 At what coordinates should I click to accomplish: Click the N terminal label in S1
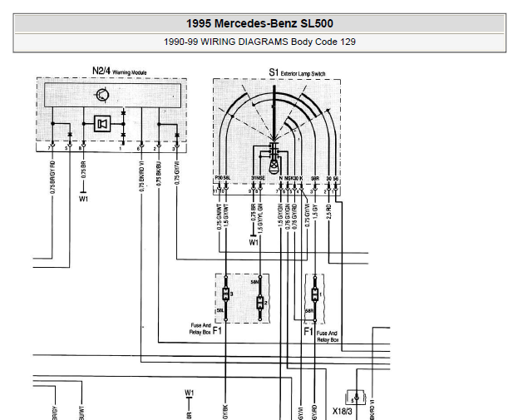click(x=281, y=178)
